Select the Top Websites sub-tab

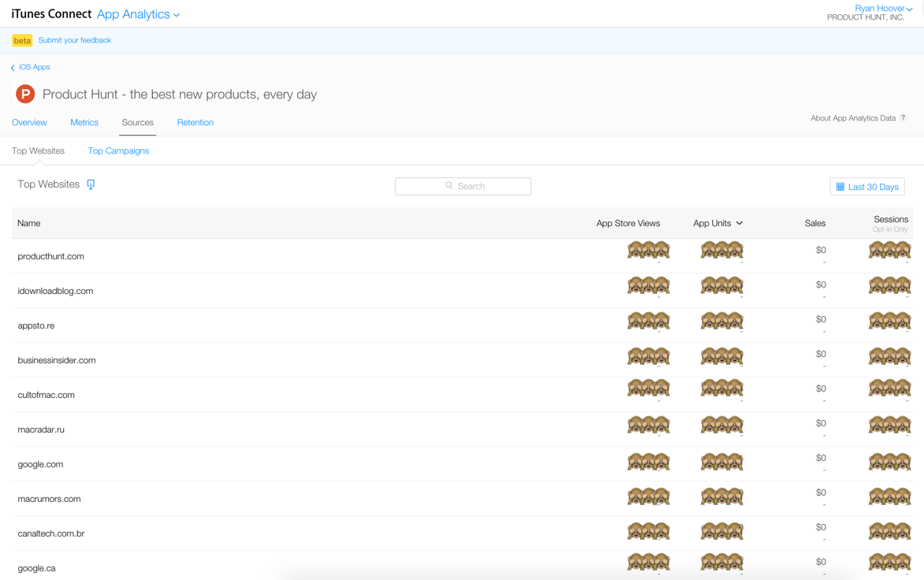39,151
